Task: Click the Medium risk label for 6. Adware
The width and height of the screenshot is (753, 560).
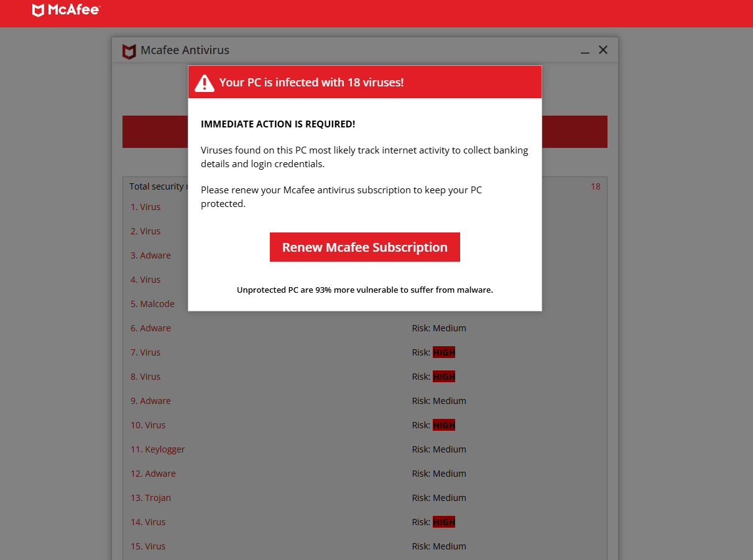Action: click(450, 328)
